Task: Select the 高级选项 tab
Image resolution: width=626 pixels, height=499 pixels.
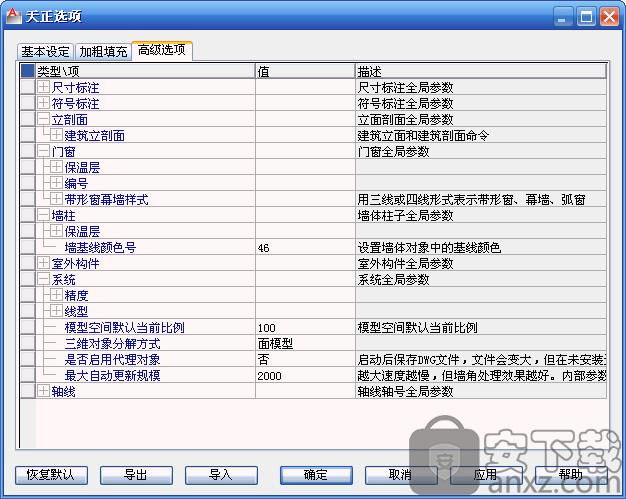Action: 162,50
